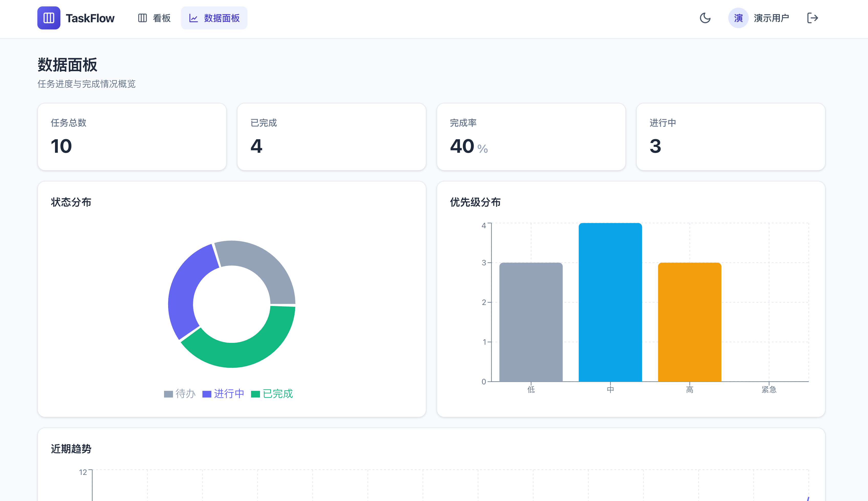Click the TaskFlow brand name
This screenshot has width=868, height=501.
pyautogui.click(x=90, y=18)
